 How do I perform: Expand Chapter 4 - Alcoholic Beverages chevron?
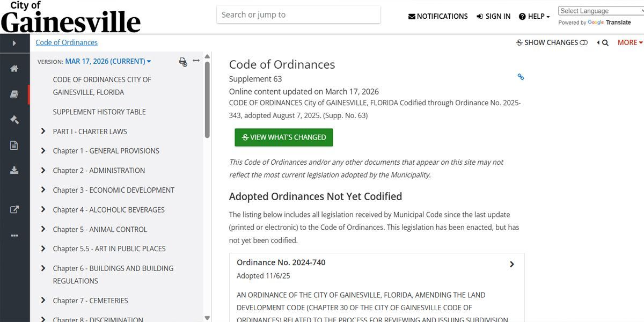point(43,209)
